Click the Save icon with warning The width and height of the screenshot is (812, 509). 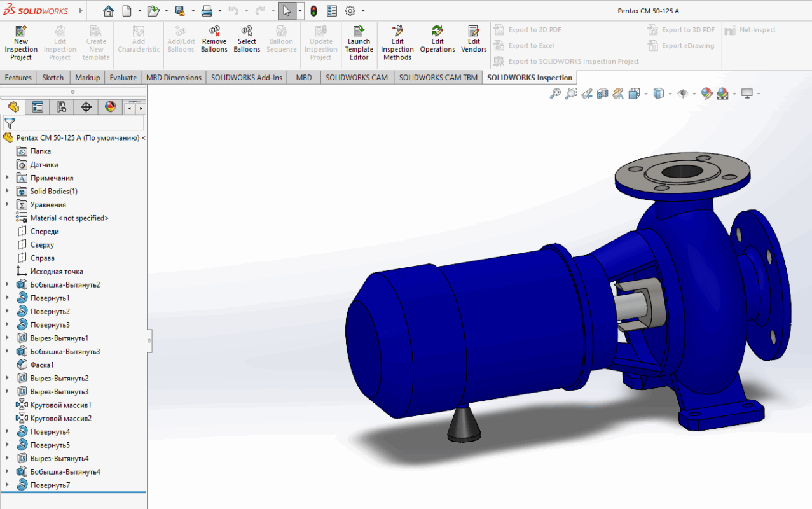click(180, 11)
